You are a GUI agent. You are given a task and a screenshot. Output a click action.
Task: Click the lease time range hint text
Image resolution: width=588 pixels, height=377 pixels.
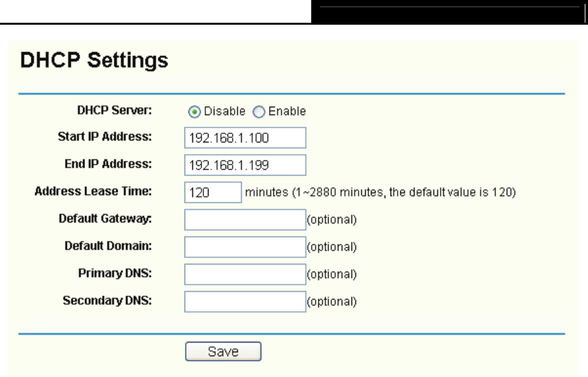381,192
